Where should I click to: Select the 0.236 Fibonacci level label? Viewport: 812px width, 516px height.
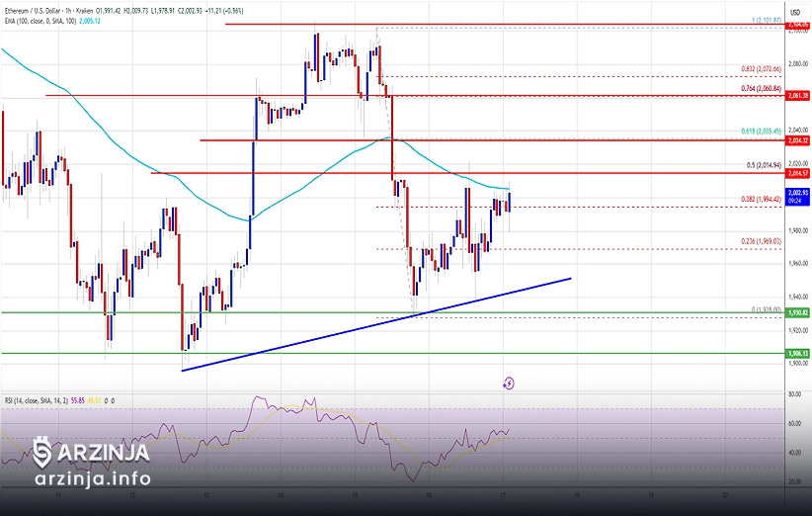(761, 240)
